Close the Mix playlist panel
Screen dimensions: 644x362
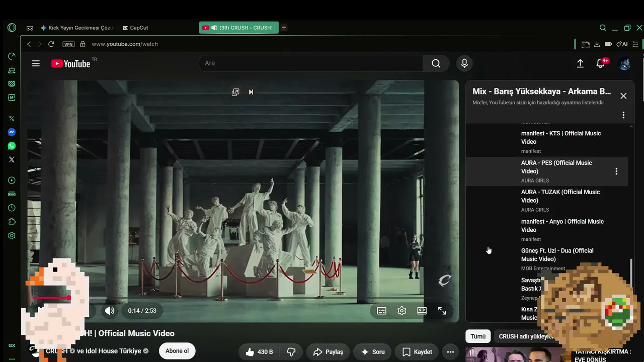[623, 96]
